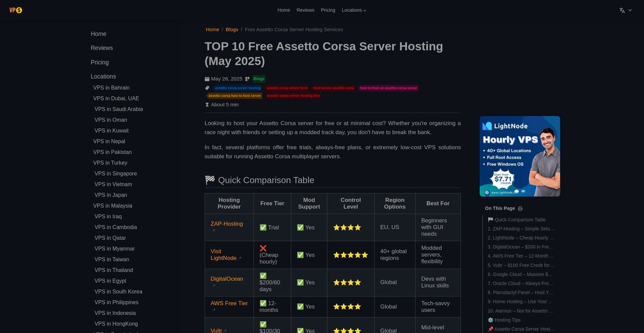Go to Home breadcrumb link

tap(213, 30)
